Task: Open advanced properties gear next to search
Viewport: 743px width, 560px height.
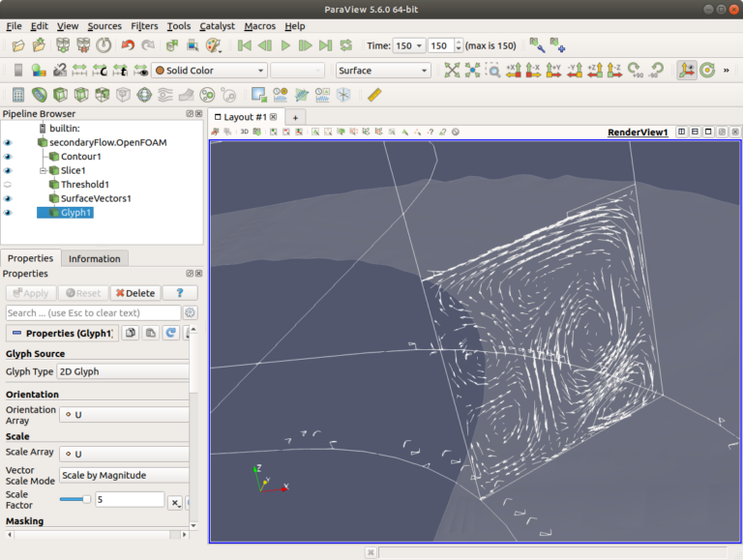Action: tap(190, 313)
